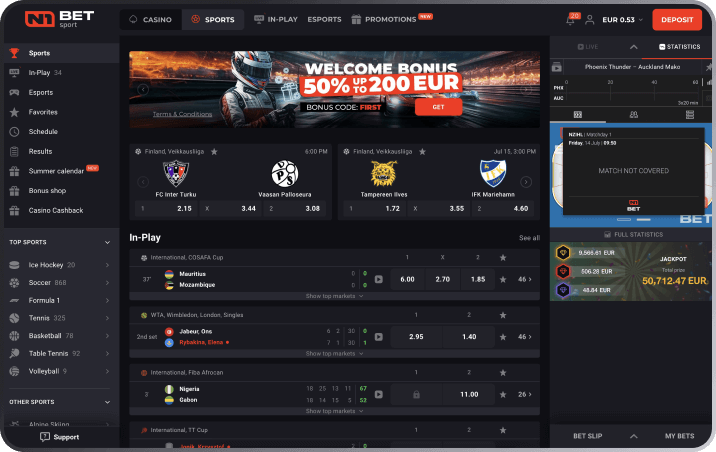This screenshot has width=716, height=452.
Task: Open the user account profile icon
Action: (x=590, y=20)
